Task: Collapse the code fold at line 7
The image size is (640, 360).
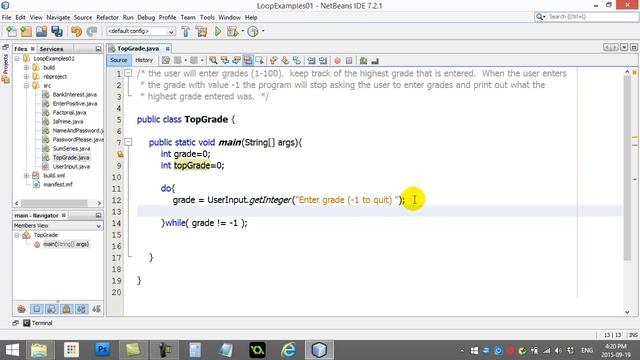Action: [x=128, y=142]
